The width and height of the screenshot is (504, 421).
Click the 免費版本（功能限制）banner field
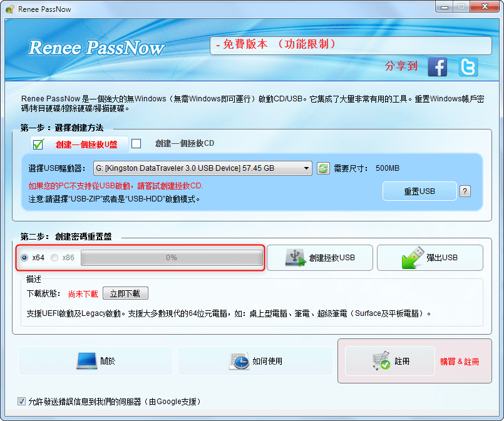[351, 45]
